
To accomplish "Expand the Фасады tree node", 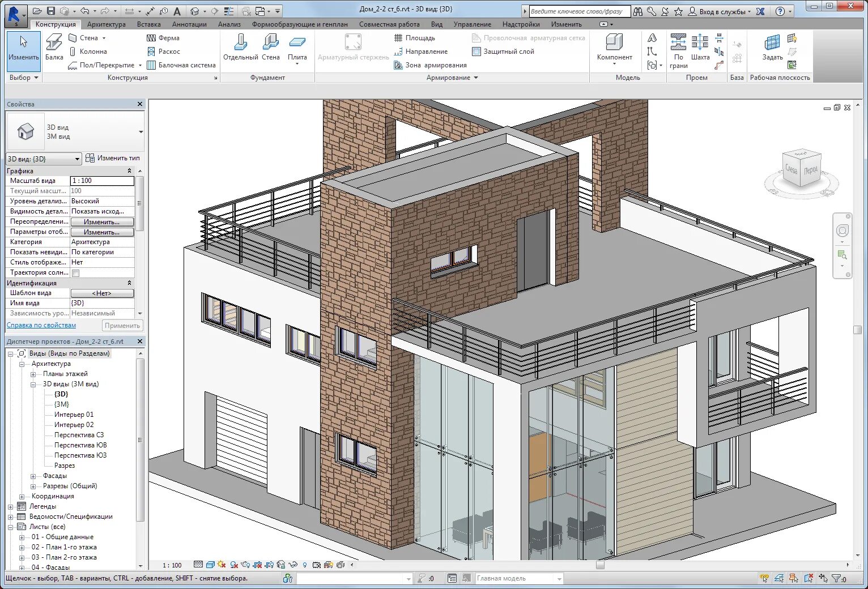I will coord(33,476).
